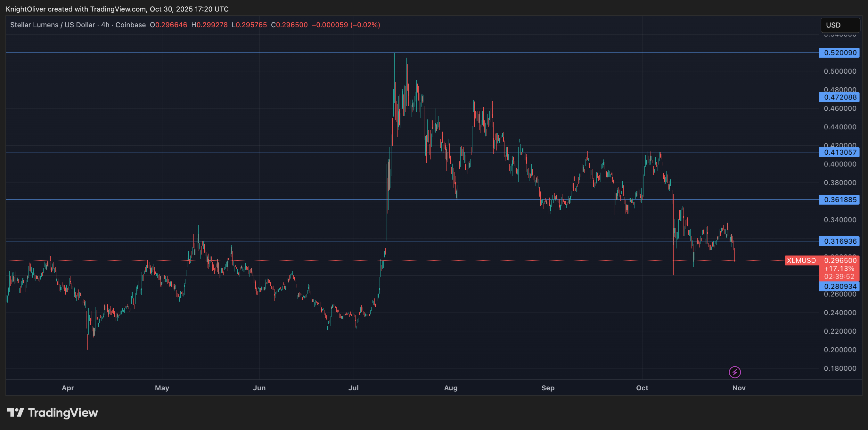Click the Jul marker on the time axis
868x430 pixels.
pos(353,388)
